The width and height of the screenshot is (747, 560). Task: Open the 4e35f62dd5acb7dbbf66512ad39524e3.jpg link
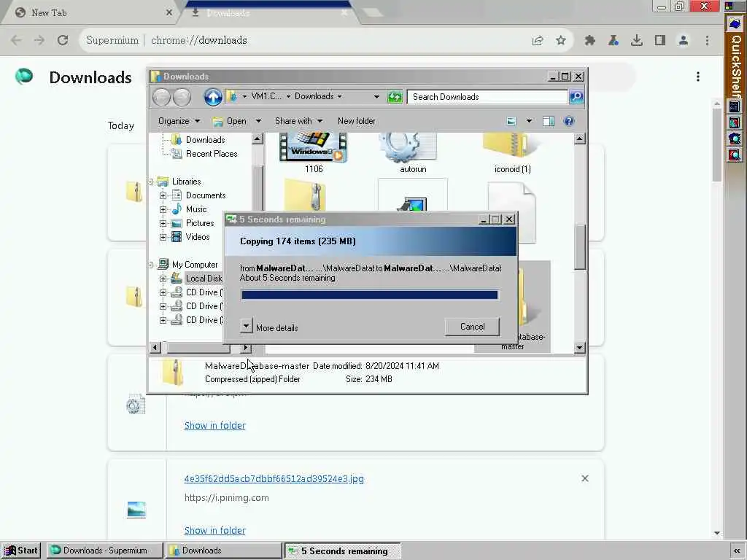(x=274, y=478)
